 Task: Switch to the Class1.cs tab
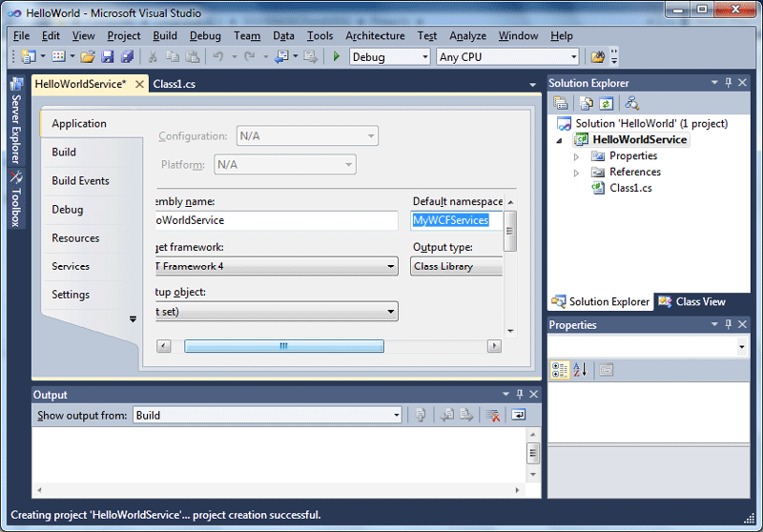coord(175,84)
